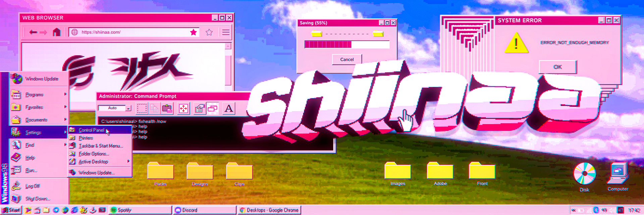
Task: Select the Images desktop folder
Action: click(398, 173)
